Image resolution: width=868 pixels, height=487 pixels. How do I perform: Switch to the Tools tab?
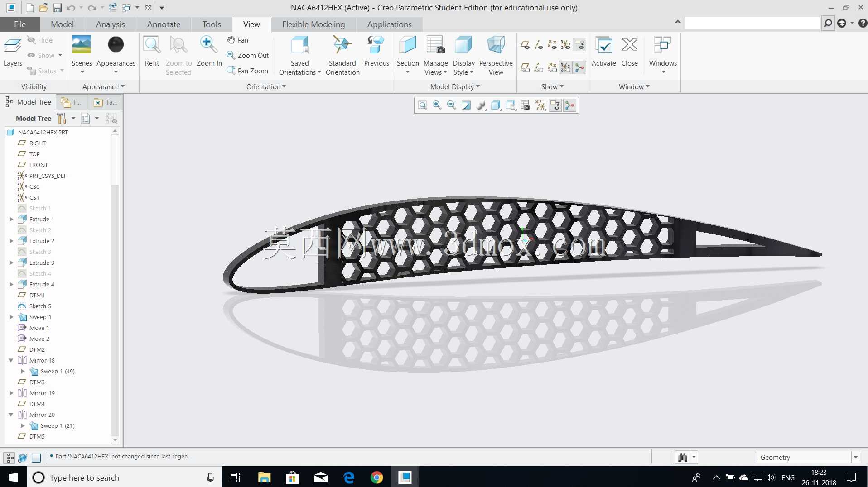pyautogui.click(x=212, y=24)
